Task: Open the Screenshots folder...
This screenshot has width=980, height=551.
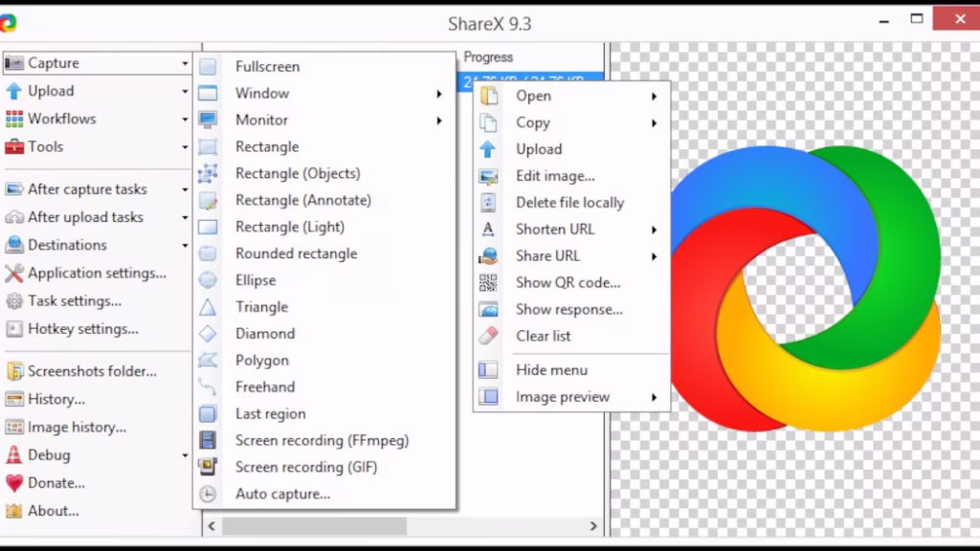Action: [91, 371]
